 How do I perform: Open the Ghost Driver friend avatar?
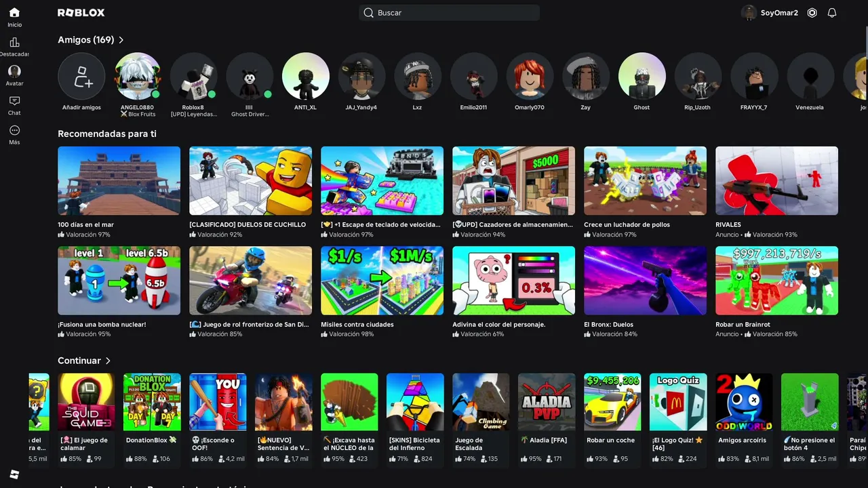coord(250,76)
